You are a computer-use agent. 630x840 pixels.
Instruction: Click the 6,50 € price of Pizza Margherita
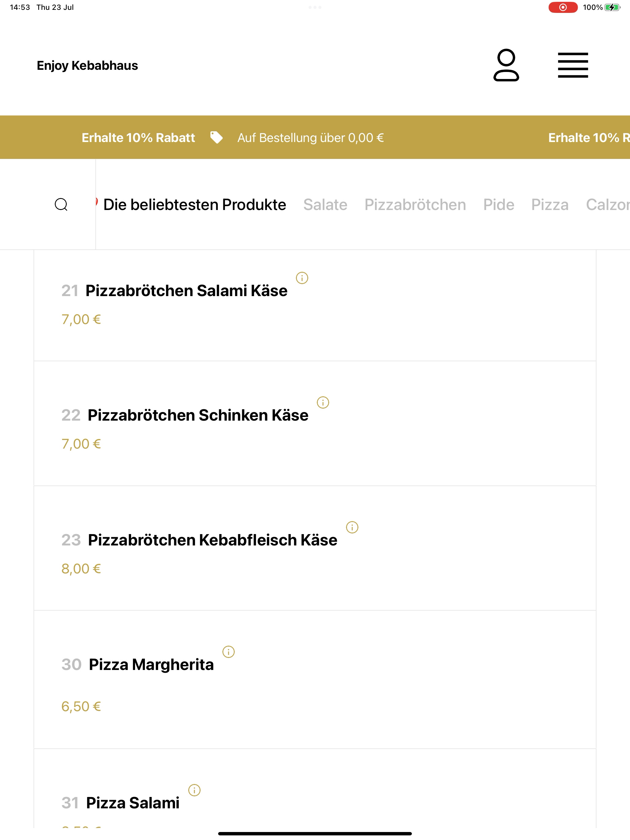point(81,706)
